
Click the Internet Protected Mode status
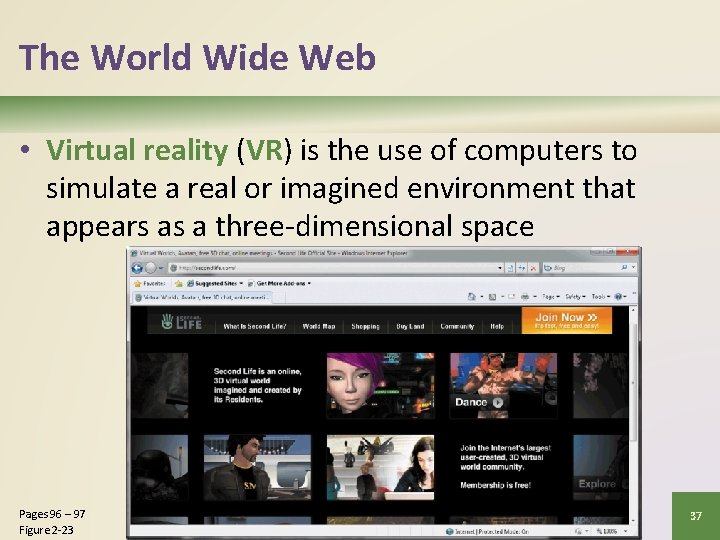click(x=487, y=531)
